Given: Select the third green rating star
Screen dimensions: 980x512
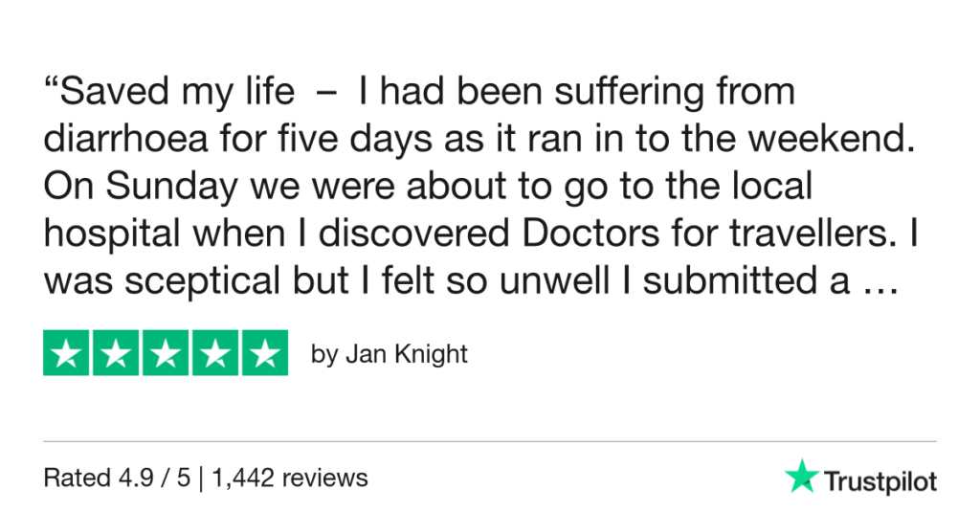Looking at the screenshot, I should click(166, 354).
